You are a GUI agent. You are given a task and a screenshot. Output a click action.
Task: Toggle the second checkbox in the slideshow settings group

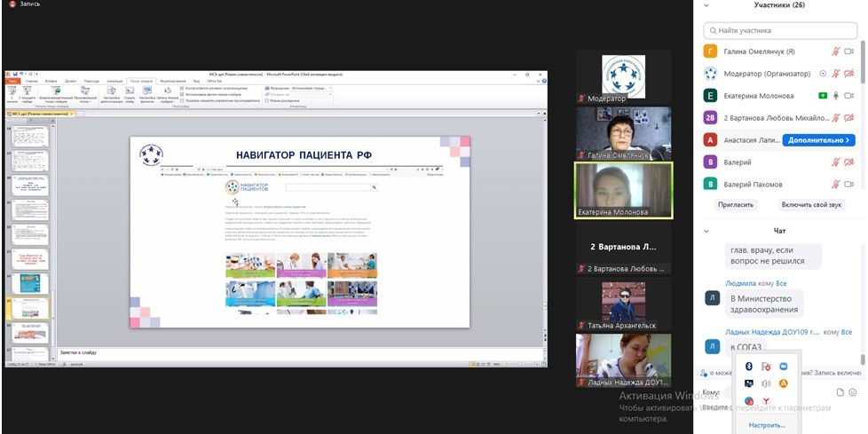point(182,94)
